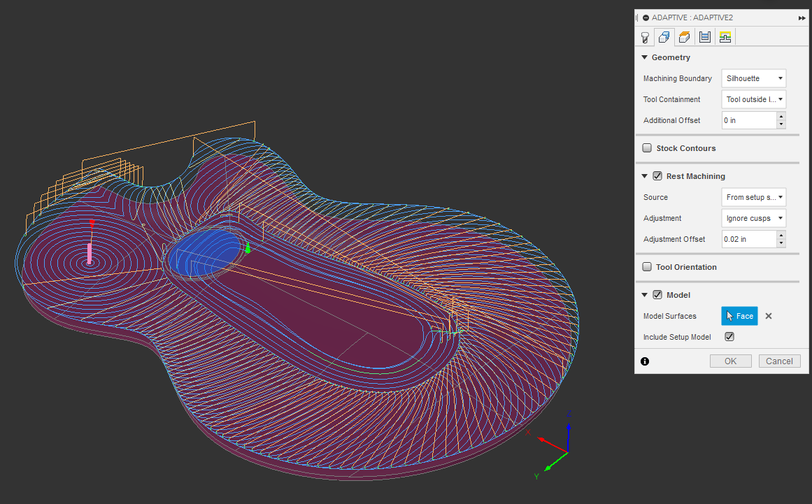This screenshot has height=504, width=812.
Task: Increase Adjustment Offset using the up stepper
Action: 781,236
